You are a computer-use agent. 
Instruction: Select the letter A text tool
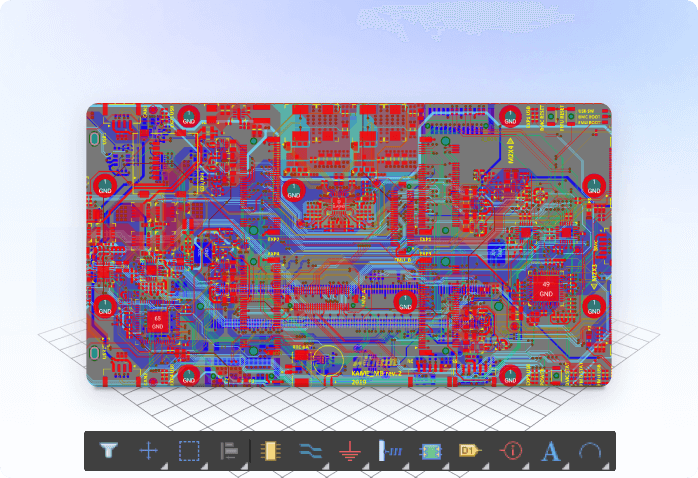550,451
